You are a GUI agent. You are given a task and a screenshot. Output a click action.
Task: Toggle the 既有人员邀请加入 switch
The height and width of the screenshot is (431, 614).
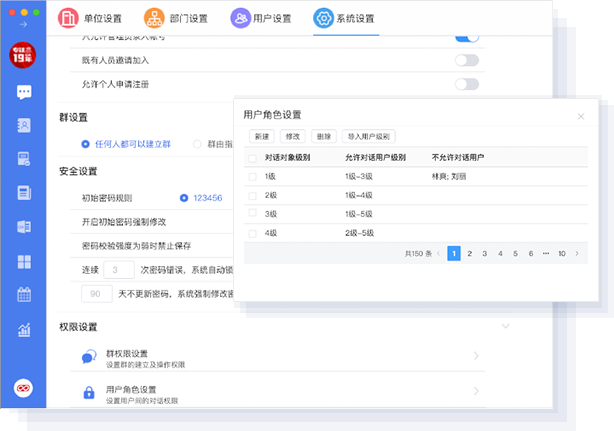pyautogui.click(x=466, y=60)
